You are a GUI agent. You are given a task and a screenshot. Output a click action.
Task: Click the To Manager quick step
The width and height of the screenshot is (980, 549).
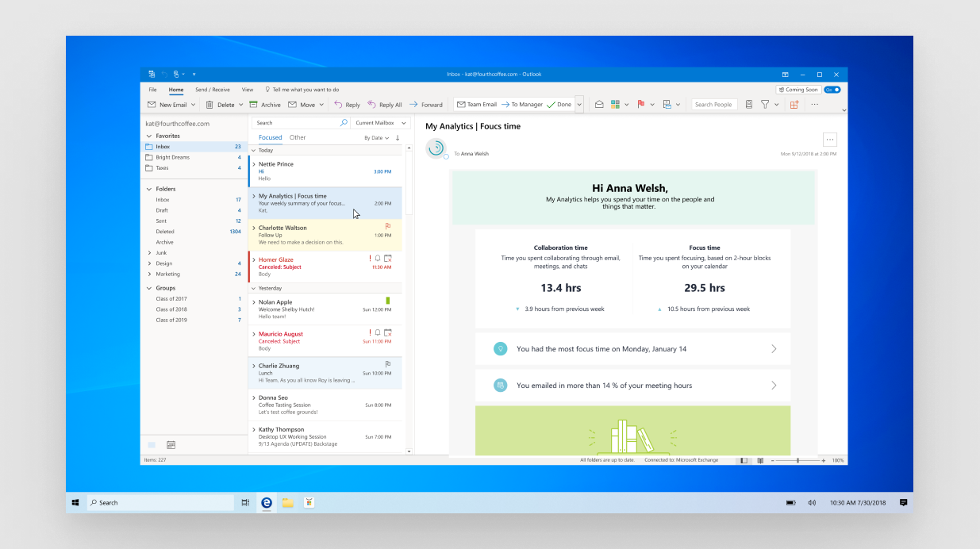[x=521, y=105]
